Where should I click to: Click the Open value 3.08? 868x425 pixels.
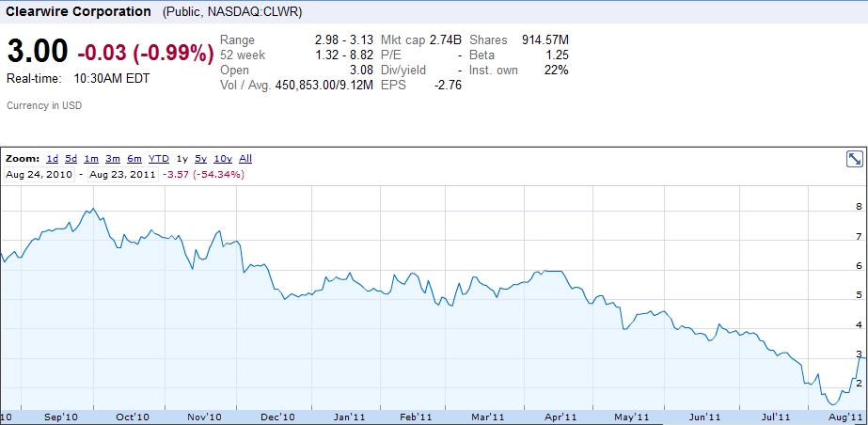coord(362,71)
